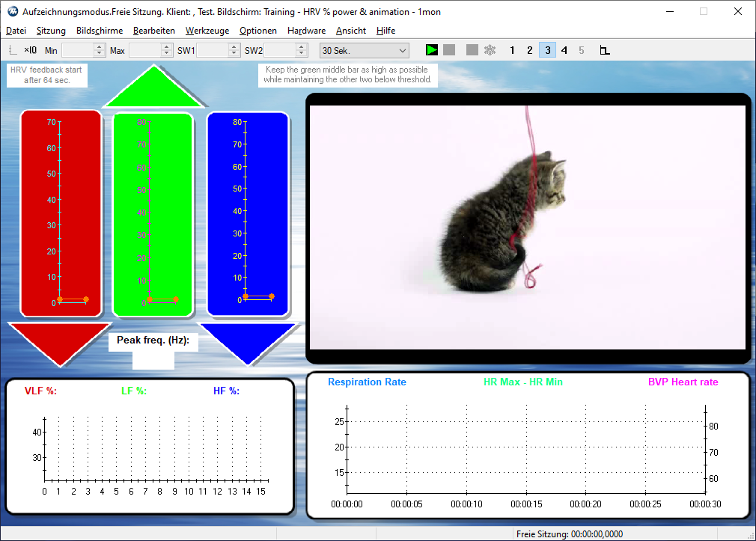Click the second gray square button beside snowflake
Viewport: 756px width, 541px height.
(472, 50)
